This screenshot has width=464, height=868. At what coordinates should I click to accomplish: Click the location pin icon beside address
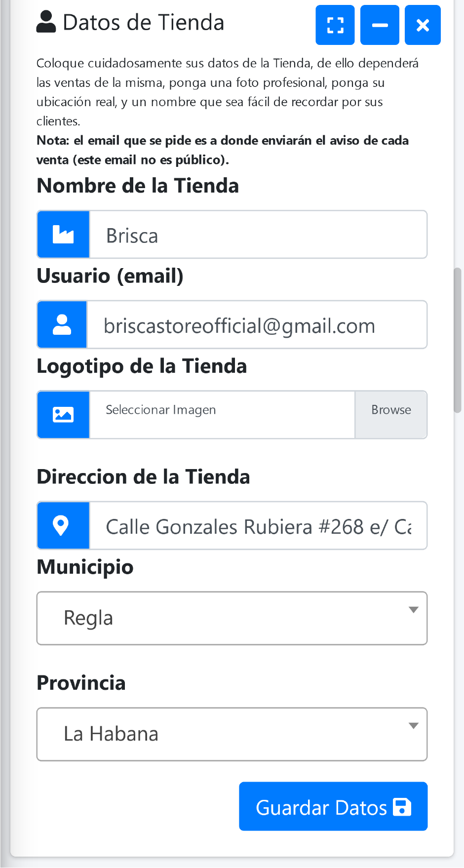coord(61,525)
